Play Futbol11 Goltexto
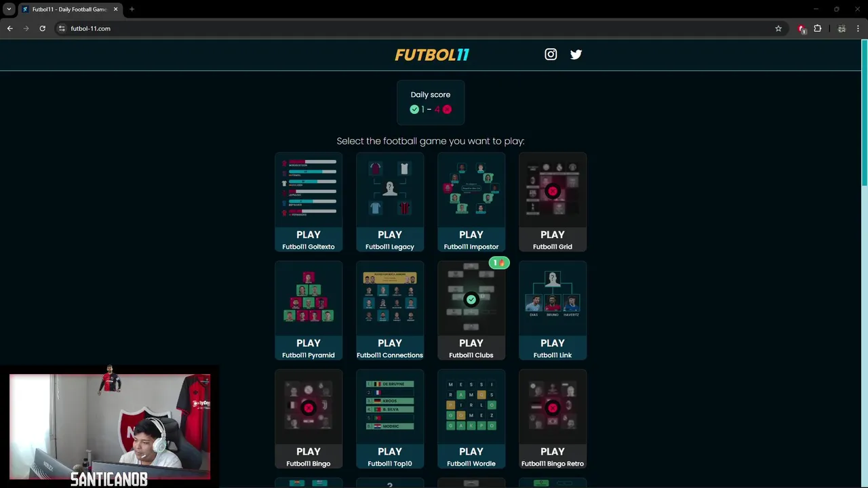This screenshot has width=868, height=488. pyautogui.click(x=309, y=239)
